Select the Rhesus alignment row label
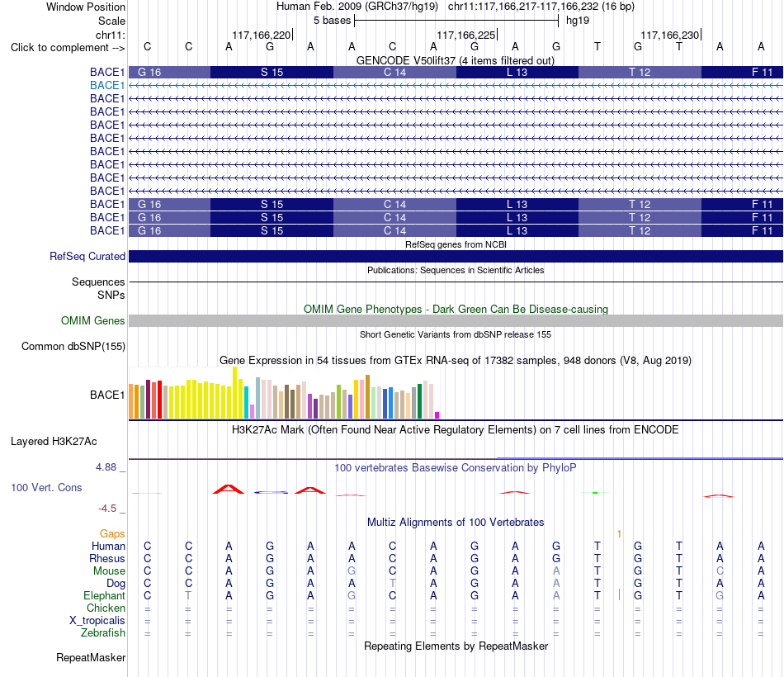The height and width of the screenshot is (677, 784). (107, 558)
